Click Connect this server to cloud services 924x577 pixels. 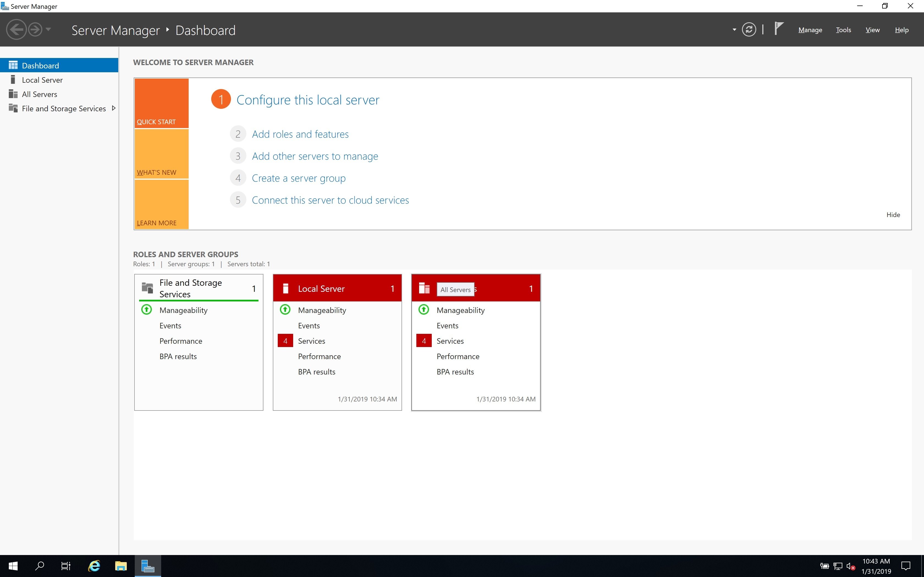(x=330, y=199)
